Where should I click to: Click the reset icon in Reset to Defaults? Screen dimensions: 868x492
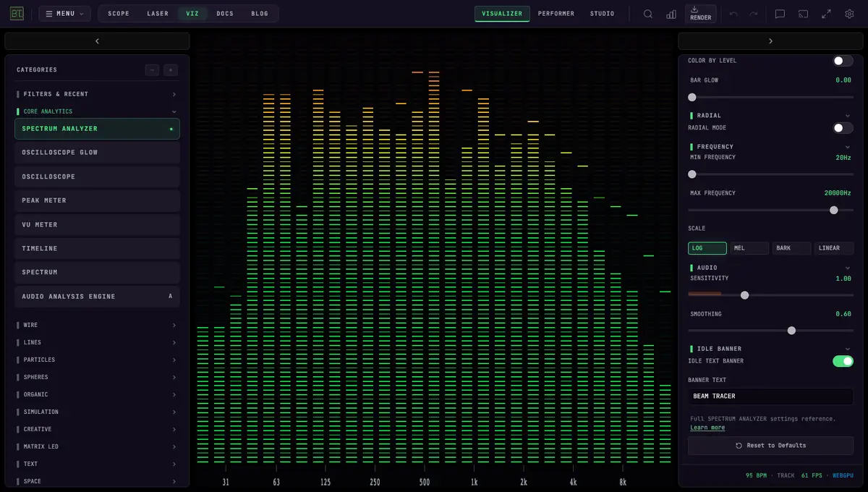(x=739, y=446)
